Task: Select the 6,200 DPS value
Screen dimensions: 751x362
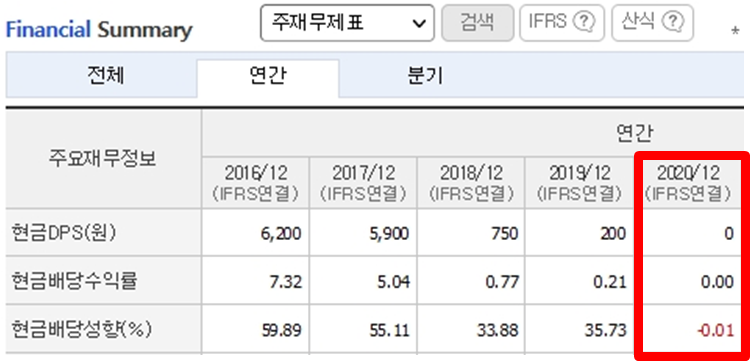Action: [x=282, y=234]
